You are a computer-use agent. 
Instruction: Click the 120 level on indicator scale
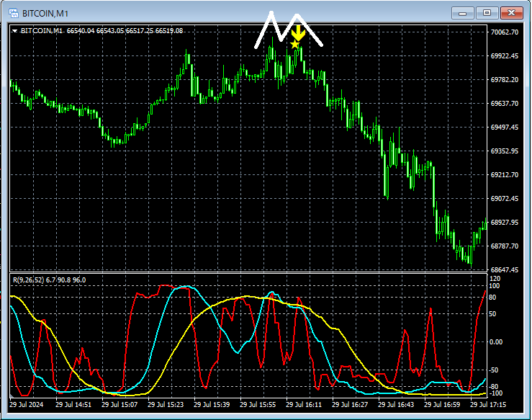[495, 279]
